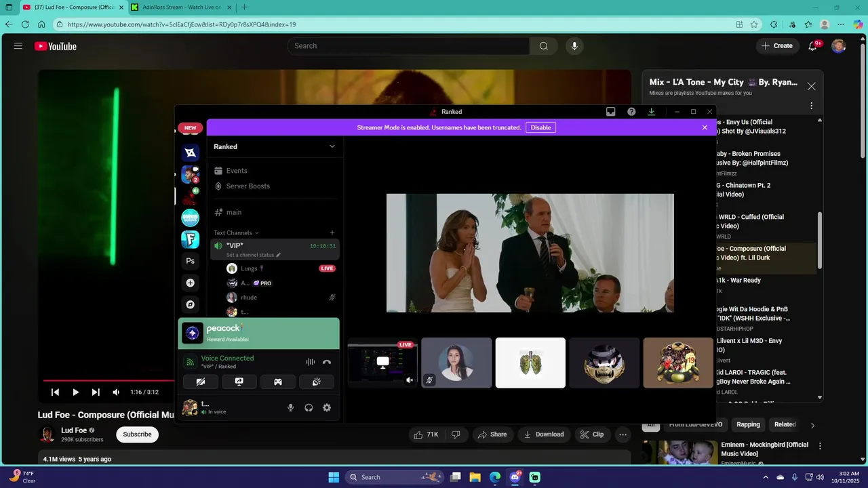This screenshot has height=488, width=868.
Task: Show more topic chips with right arrow
Action: pos(812,425)
